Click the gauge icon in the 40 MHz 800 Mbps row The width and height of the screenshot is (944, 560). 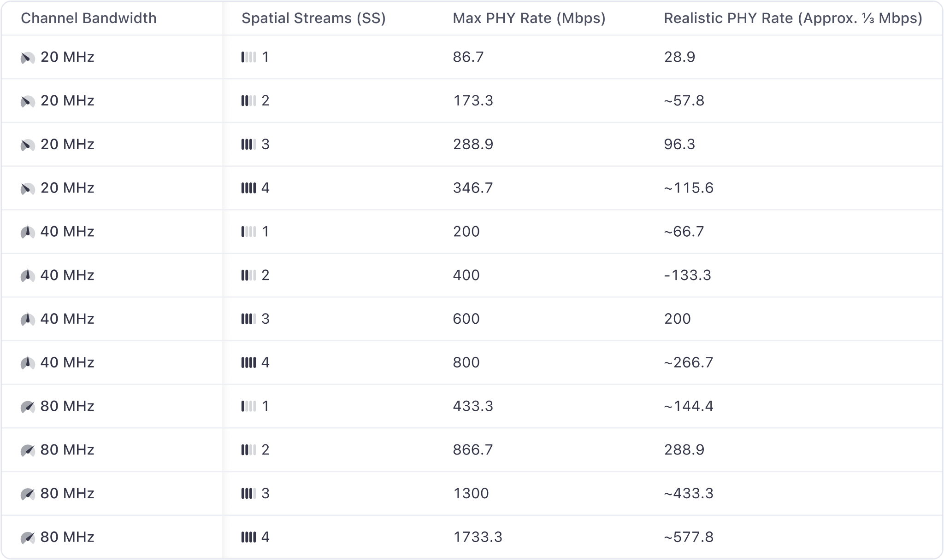coord(28,363)
